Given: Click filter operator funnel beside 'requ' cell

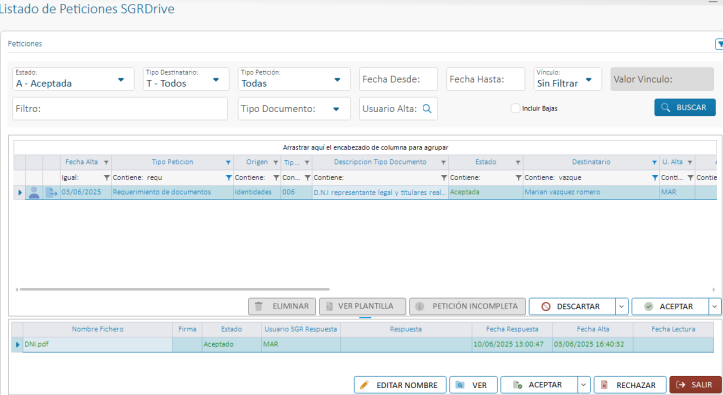Looking at the screenshot, I should 228,178.
